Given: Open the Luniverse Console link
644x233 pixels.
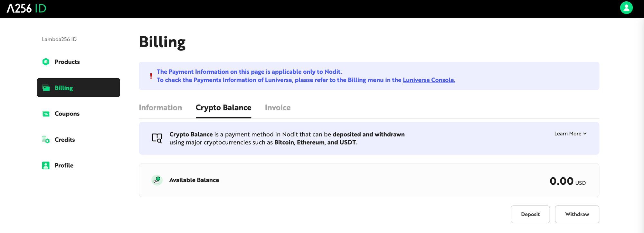Looking at the screenshot, I should click(x=429, y=80).
